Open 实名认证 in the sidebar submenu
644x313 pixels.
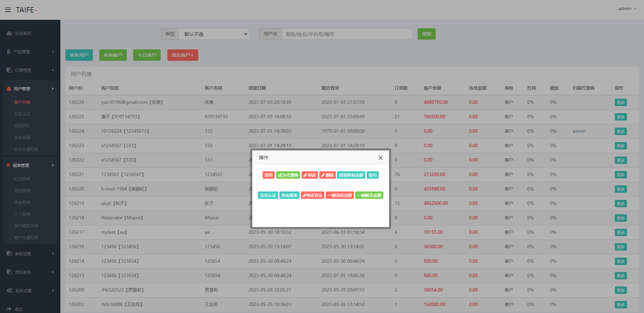[x=22, y=114]
